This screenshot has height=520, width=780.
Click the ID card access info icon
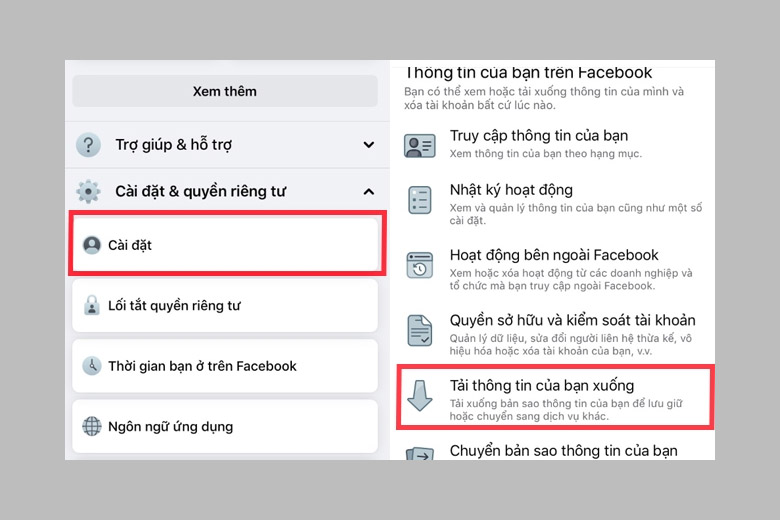click(x=419, y=145)
